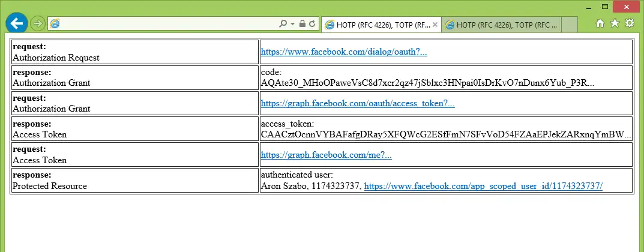Click the 'request: Access Token' cell
The image size is (644, 252).
click(x=134, y=155)
